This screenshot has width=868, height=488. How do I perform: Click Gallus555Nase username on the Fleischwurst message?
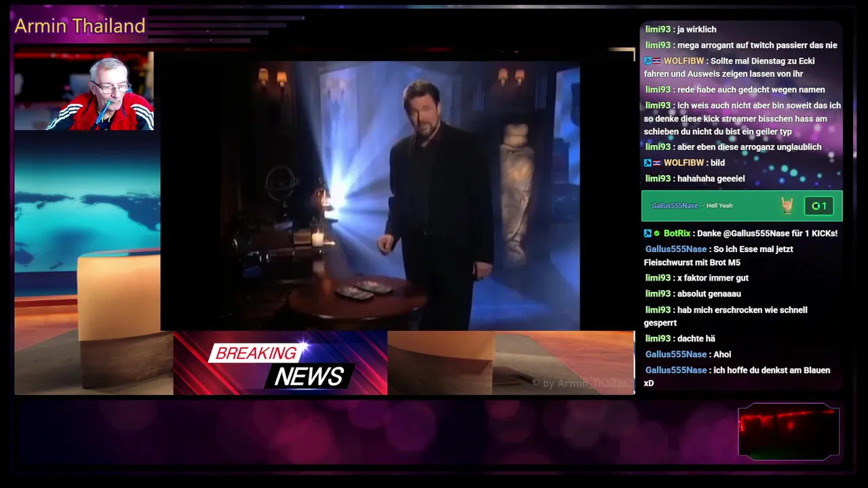pos(676,249)
